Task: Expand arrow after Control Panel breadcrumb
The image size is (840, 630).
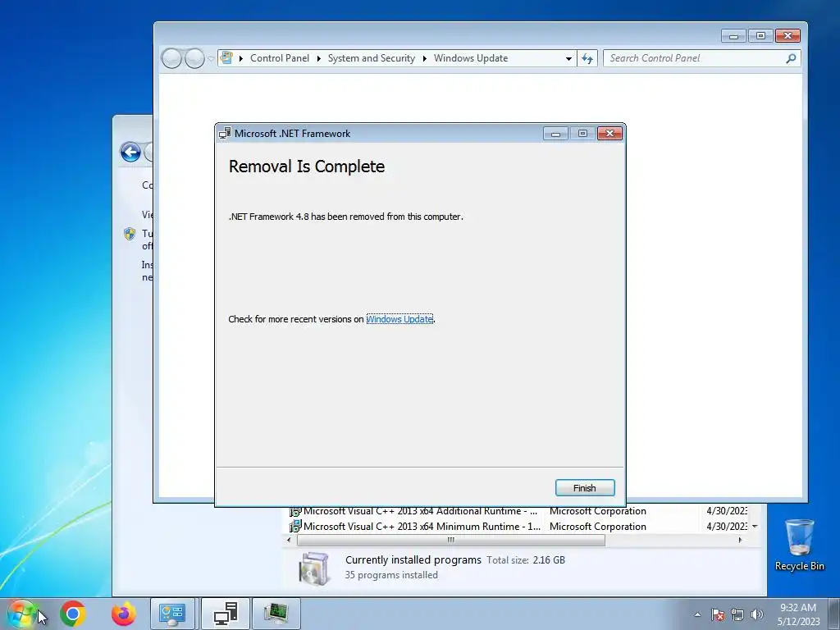Action: click(x=319, y=58)
